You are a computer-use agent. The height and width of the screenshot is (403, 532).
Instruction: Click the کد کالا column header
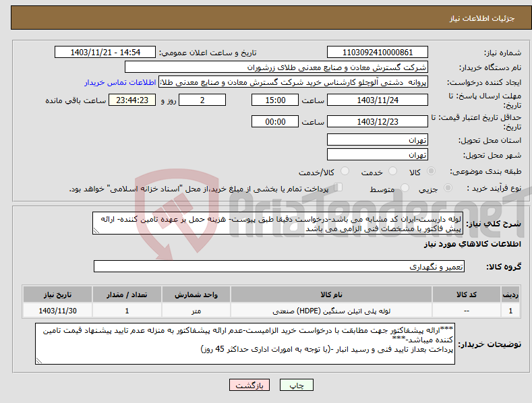[x=467, y=294]
